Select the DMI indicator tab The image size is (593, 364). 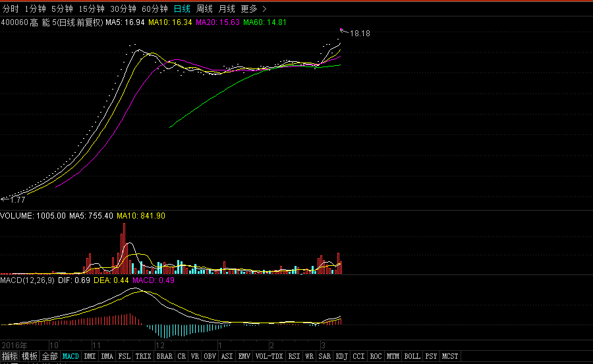[x=90, y=356]
